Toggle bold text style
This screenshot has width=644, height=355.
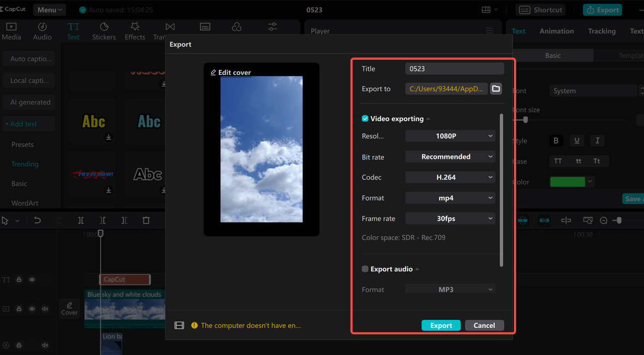[x=556, y=141]
